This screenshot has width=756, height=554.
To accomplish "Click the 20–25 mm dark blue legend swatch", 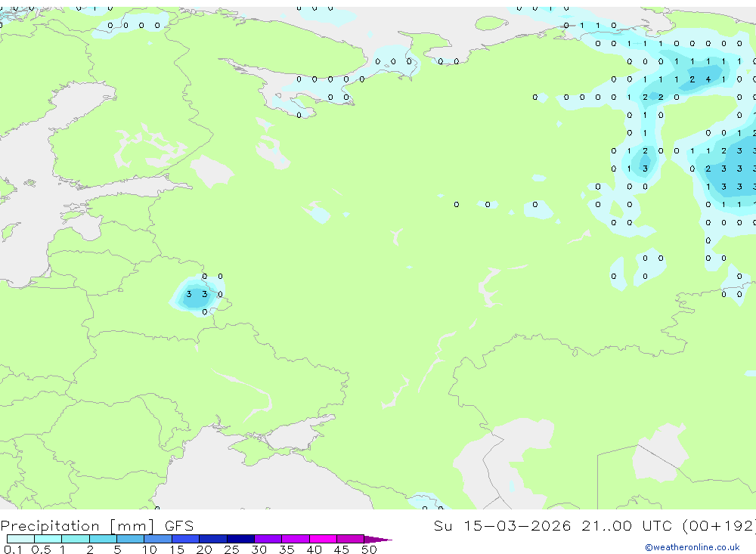I will point(213,539).
